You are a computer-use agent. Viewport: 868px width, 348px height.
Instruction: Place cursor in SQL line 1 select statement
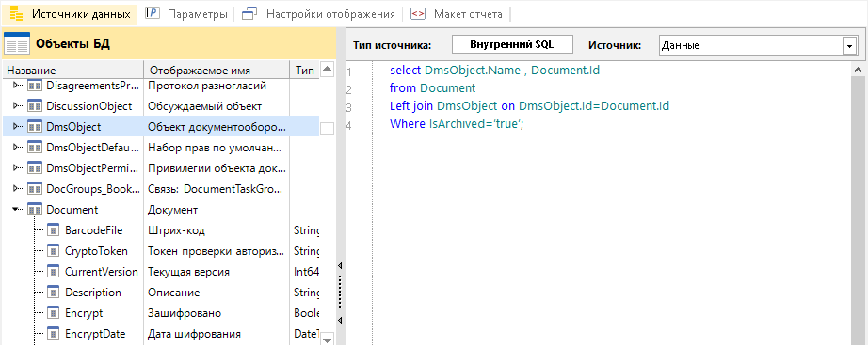click(x=495, y=71)
